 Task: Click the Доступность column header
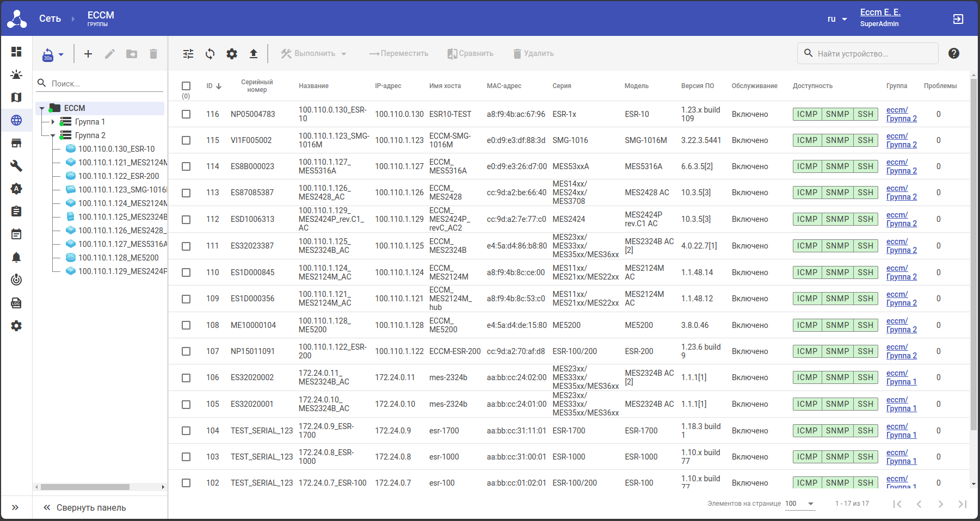pyautogui.click(x=812, y=86)
